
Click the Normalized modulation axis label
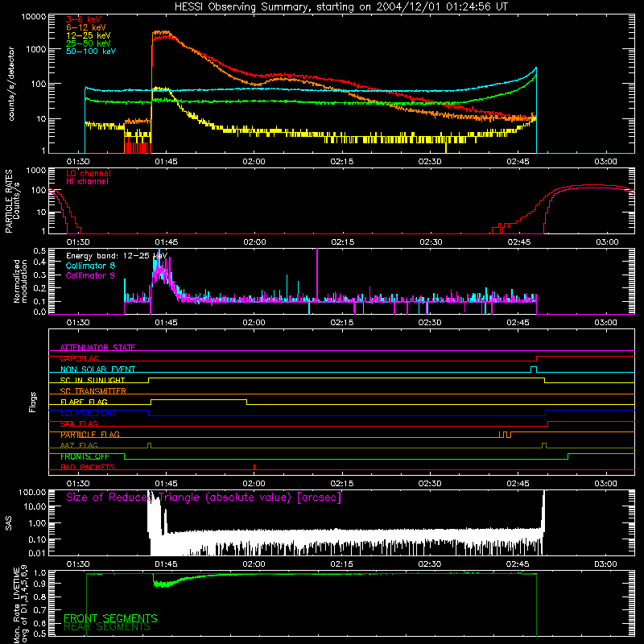(20, 281)
